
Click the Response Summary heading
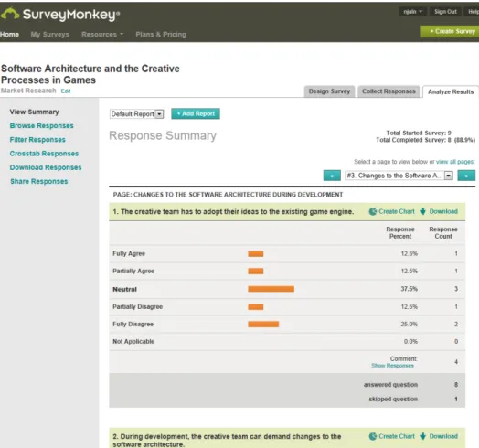point(163,135)
